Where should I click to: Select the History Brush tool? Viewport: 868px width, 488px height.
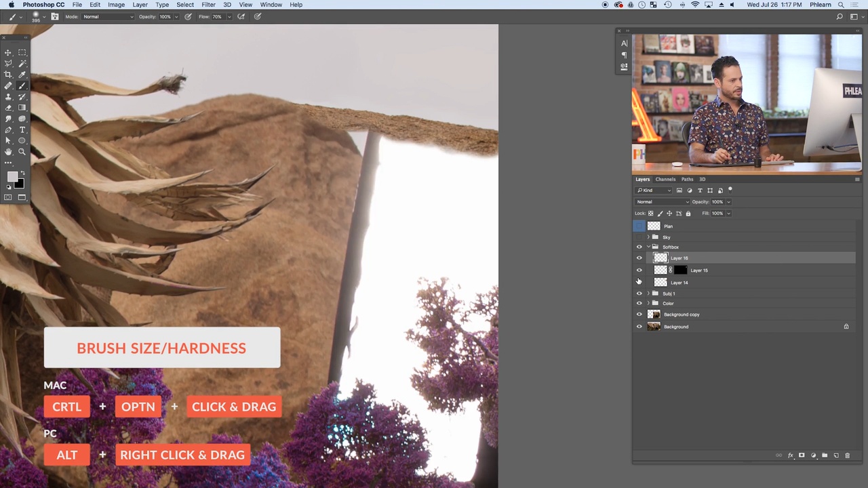coord(22,96)
